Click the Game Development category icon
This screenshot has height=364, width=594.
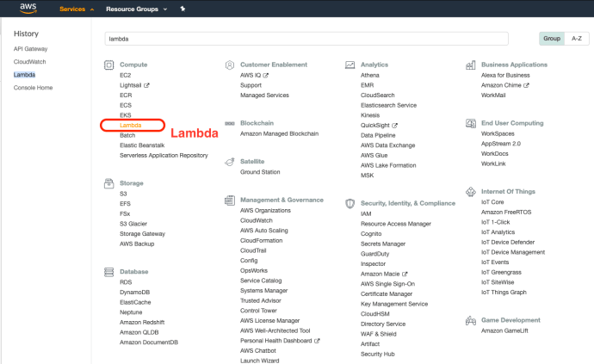[x=471, y=320]
